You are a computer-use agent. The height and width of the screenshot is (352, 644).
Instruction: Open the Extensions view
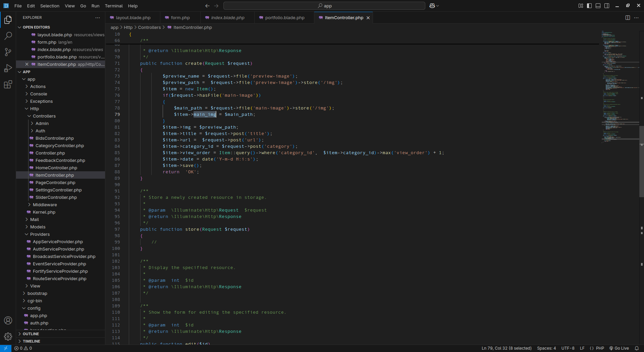click(x=8, y=85)
